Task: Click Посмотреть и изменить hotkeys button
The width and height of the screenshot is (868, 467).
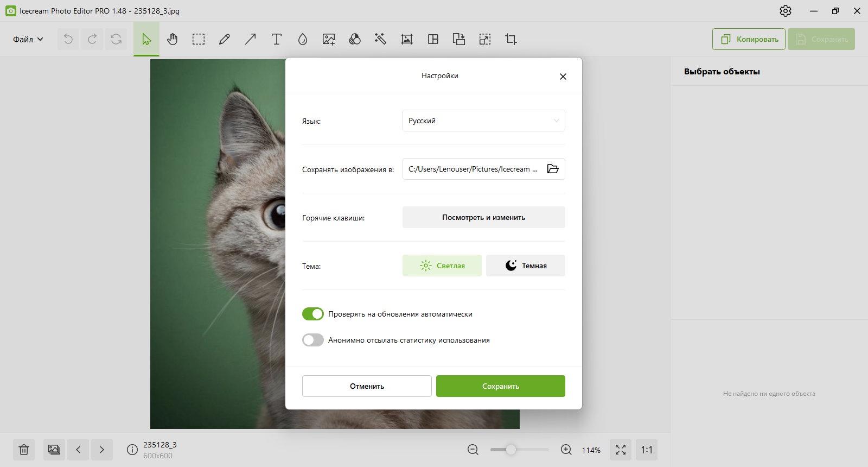Action: coord(483,217)
